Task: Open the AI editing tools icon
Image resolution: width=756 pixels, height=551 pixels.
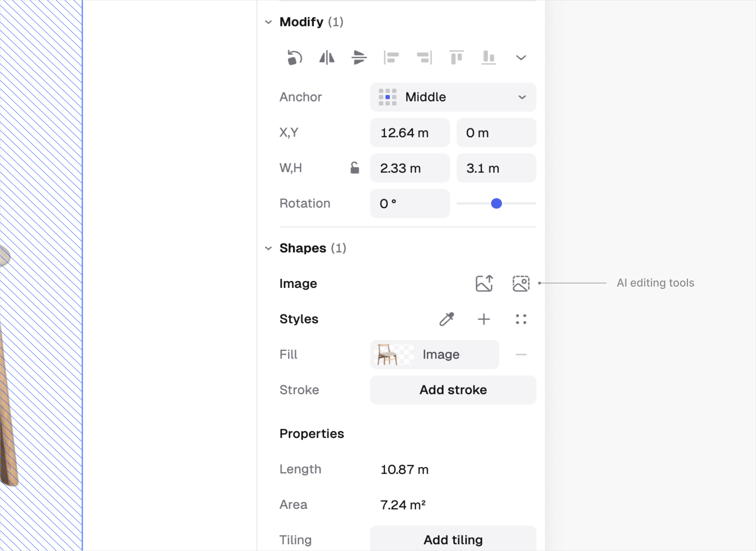Action: [521, 284]
